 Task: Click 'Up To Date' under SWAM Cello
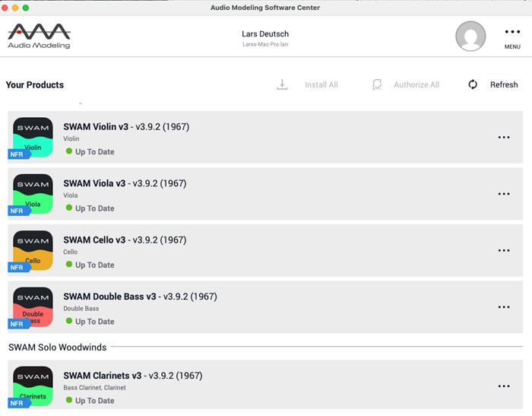[95, 265]
